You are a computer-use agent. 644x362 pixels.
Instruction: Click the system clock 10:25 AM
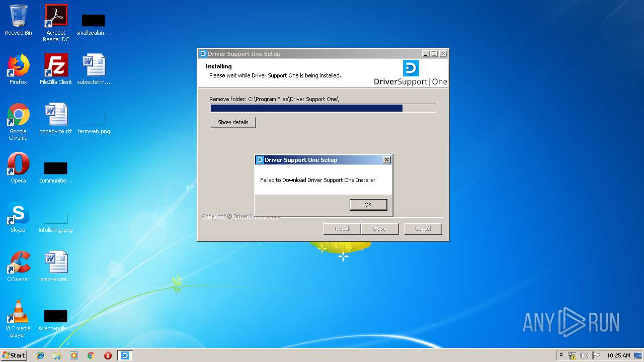(x=618, y=355)
